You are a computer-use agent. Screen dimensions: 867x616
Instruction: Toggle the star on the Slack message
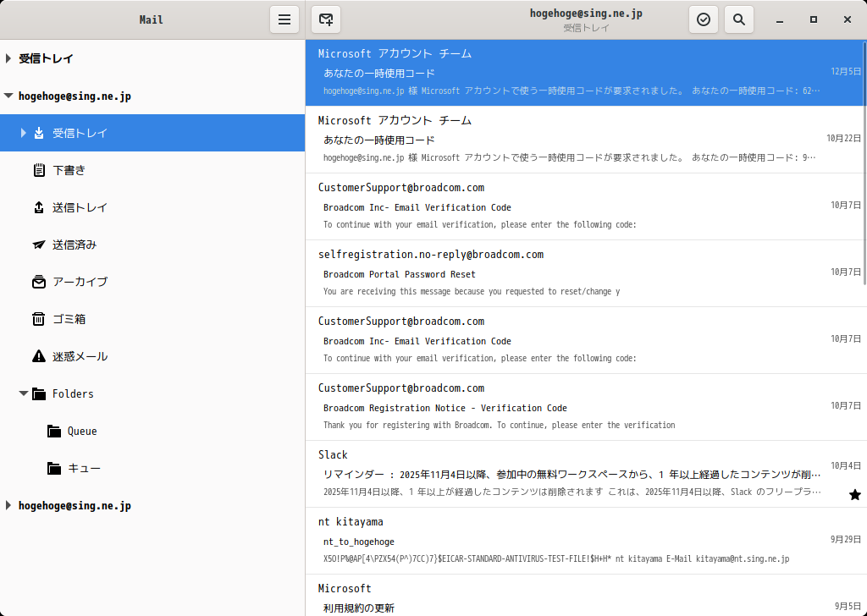point(855,494)
